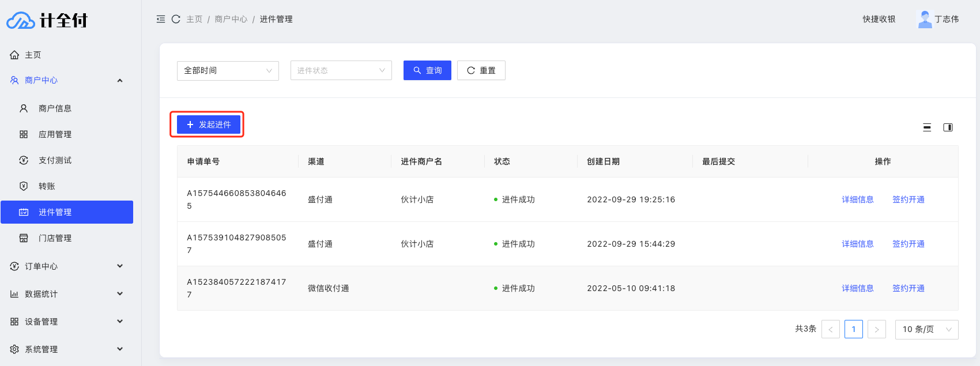This screenshot has width=980, height=366.
Task: Click 快捷收银 in the header
Action: pos(879,19)
